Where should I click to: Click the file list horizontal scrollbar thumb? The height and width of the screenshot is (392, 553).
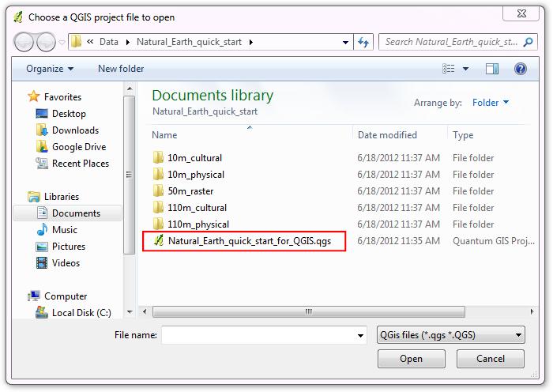coord(309,311)
